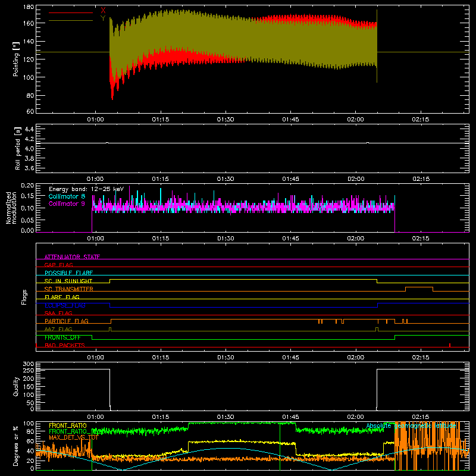476x476 pixels.
Task: Click the 'Roll period [s]' axis title
Action: [x=18, y=148]
